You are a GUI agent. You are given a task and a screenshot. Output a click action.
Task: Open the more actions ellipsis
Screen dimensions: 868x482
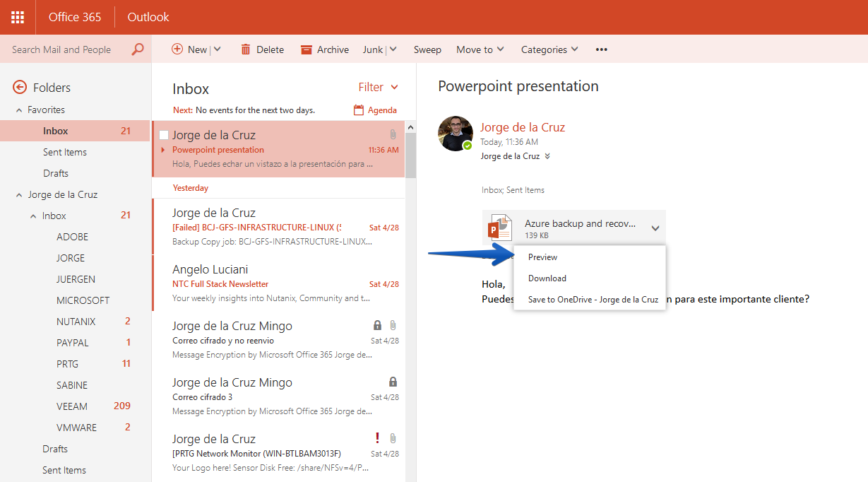[x=602, y=49]
